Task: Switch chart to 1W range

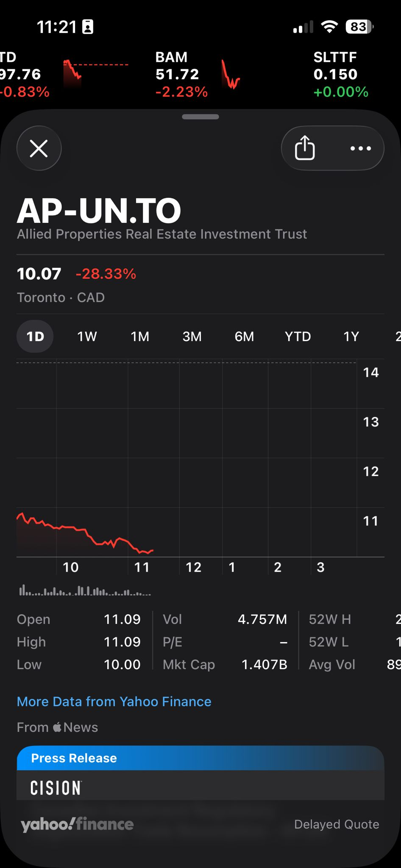Action: (x=87, y=337)
